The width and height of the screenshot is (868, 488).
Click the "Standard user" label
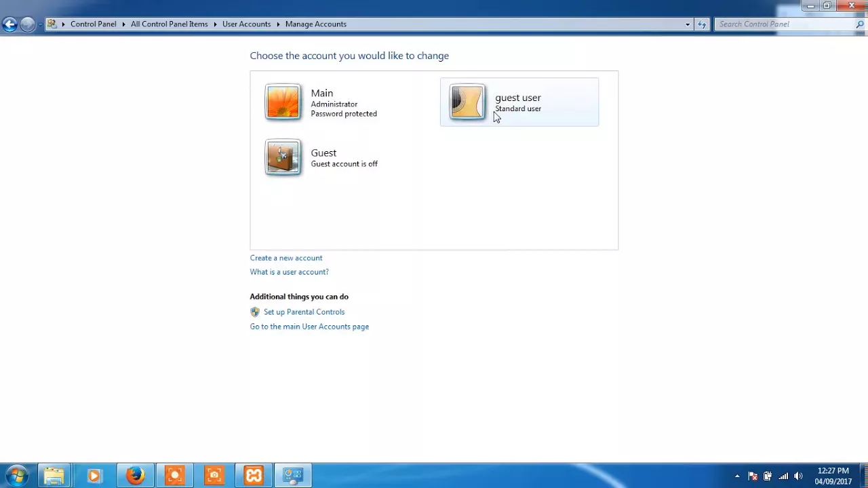pos(518,108)
